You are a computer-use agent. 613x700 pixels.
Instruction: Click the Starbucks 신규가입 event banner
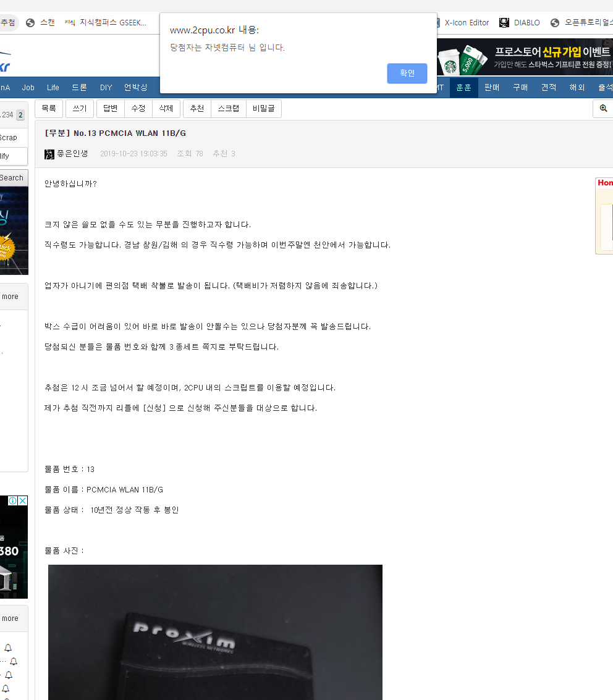(x=525, y=57)
